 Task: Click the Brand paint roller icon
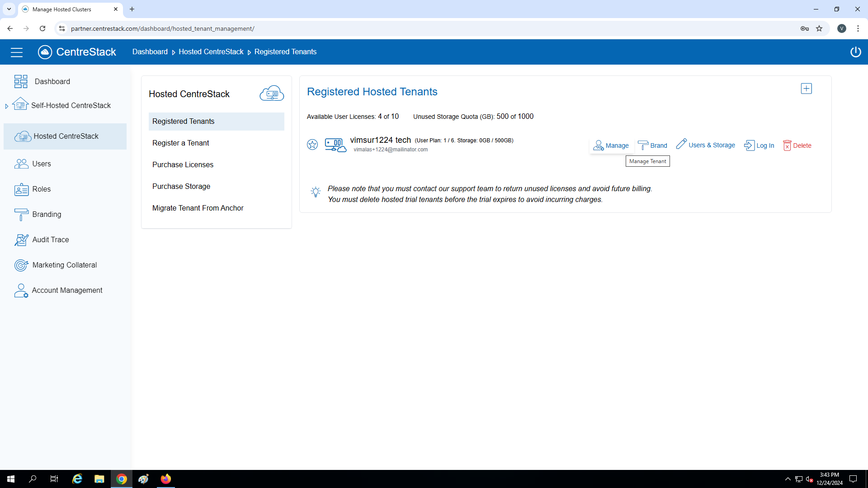(x=643, y=145)
